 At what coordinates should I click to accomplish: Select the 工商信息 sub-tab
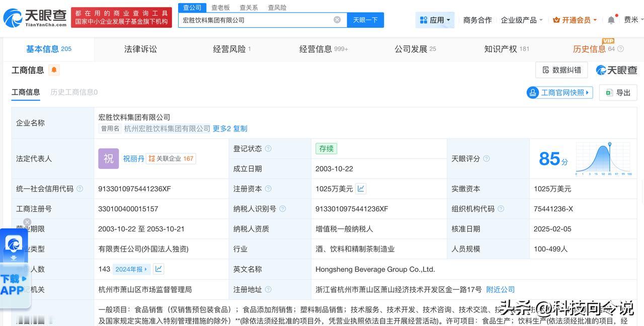tap(26, 92)
